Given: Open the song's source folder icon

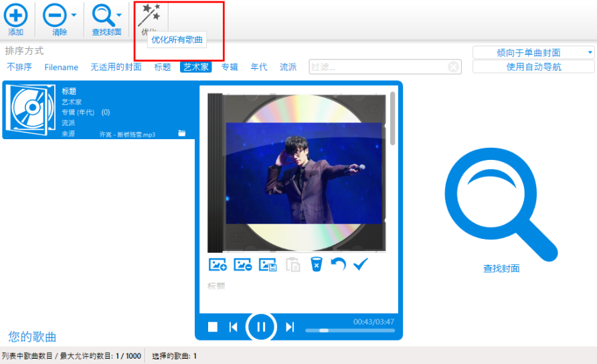Looking at the screenshot, I should click(181, 133).
